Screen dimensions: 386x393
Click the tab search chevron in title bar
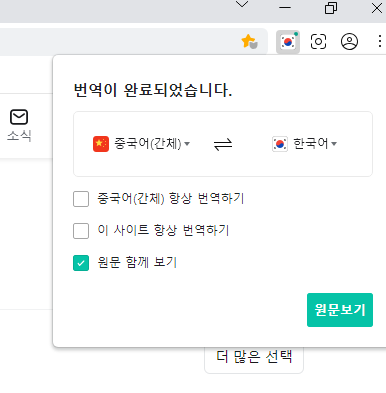point(242,4)
